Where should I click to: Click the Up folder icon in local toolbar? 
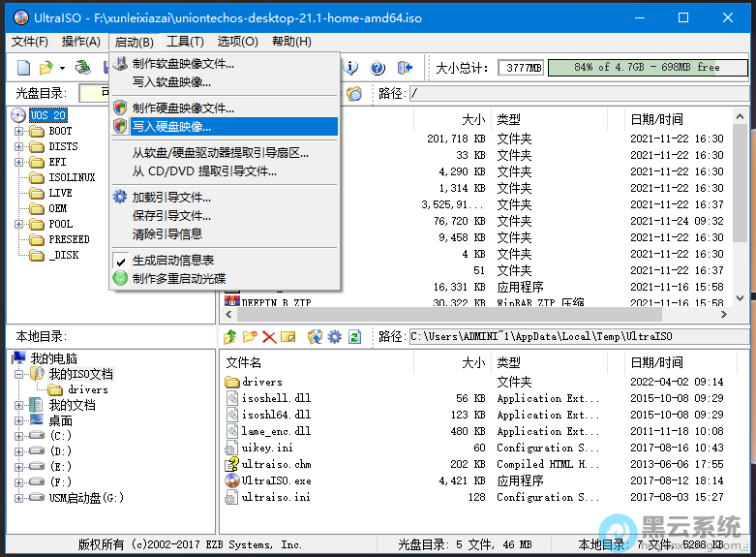[x=230, y=337]
